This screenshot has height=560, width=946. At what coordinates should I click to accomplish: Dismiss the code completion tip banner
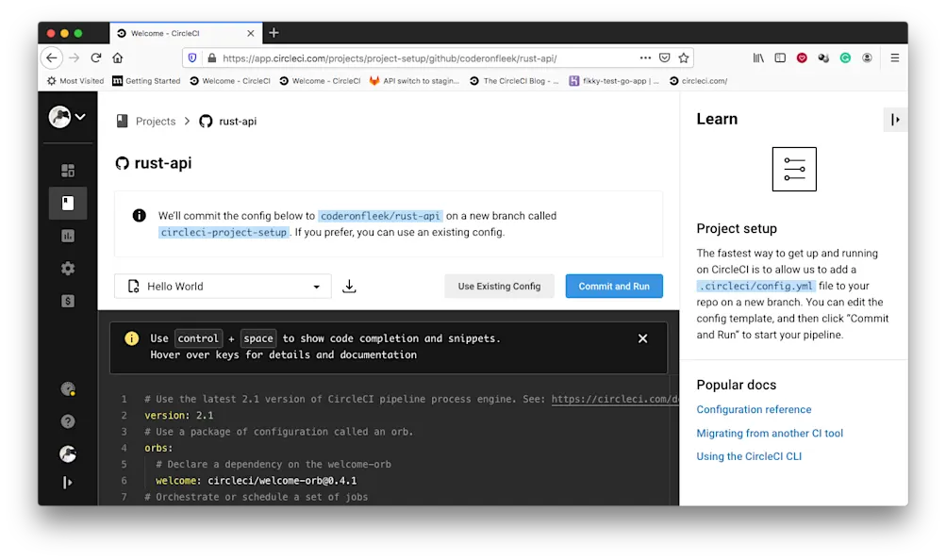click(x=642, y=338)
